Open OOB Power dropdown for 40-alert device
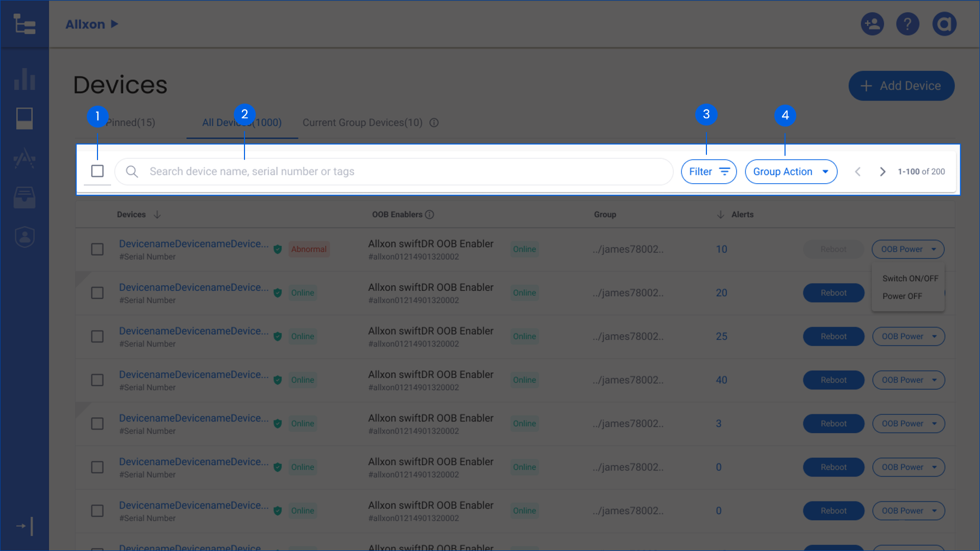 pyautogui.click(x=909, y=380)
